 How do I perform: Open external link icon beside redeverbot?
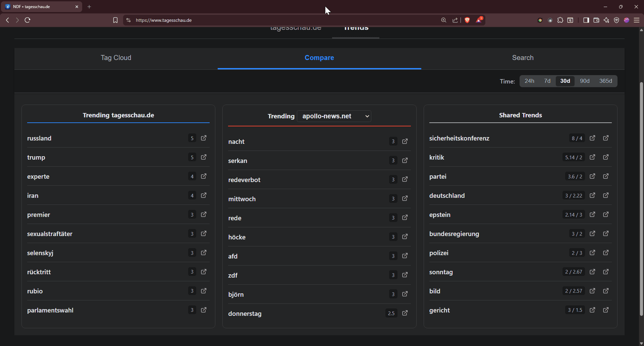click(x=405, y=179)
